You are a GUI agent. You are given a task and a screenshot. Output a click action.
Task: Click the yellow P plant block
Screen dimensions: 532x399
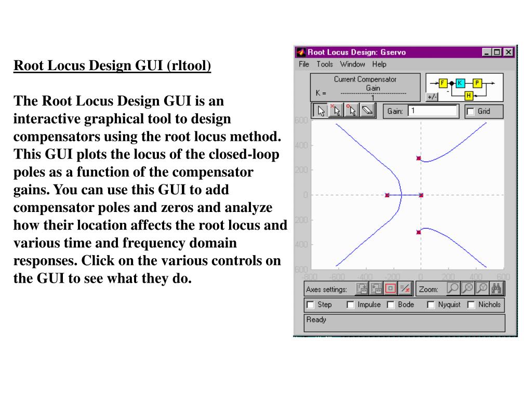[477, 83]
